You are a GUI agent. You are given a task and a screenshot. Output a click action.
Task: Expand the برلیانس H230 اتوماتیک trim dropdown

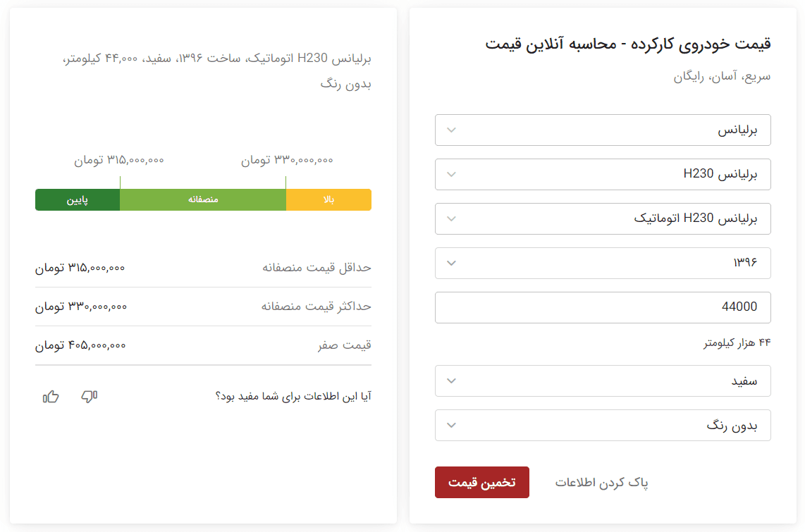click(603, 219)
